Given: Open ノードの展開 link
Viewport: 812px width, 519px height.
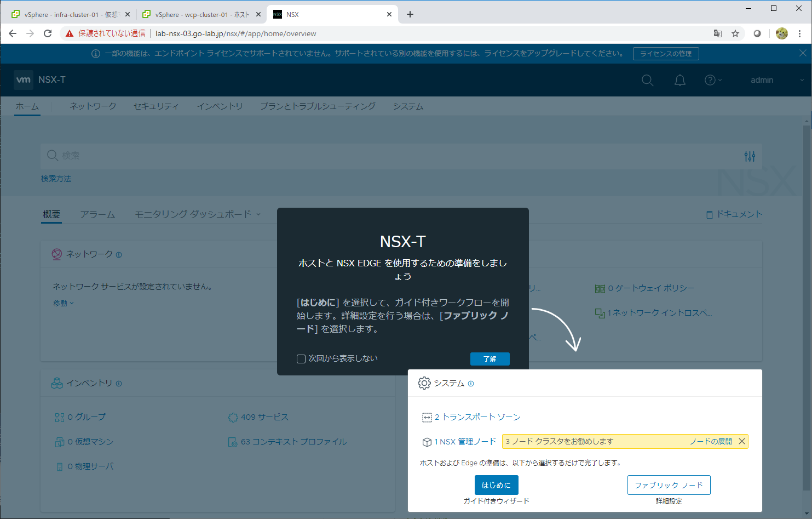Looking at the screenshot, I should coord(711,441).
